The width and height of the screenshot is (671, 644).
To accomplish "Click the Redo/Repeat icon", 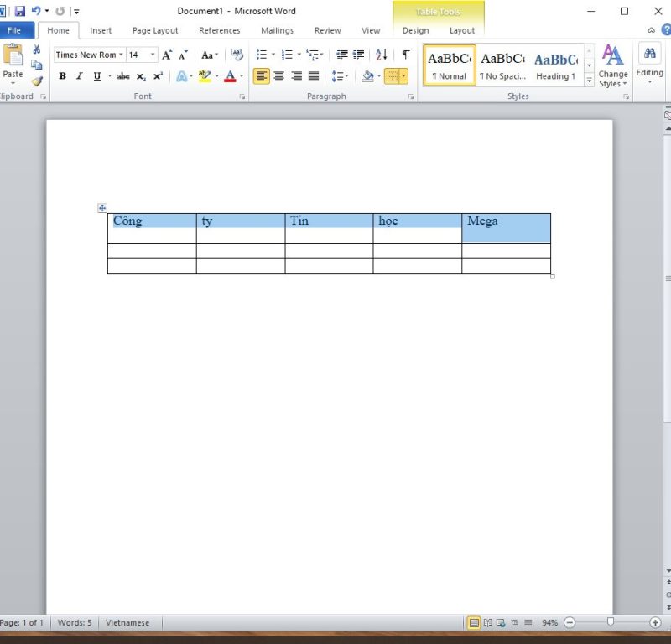I will (60, 11).
